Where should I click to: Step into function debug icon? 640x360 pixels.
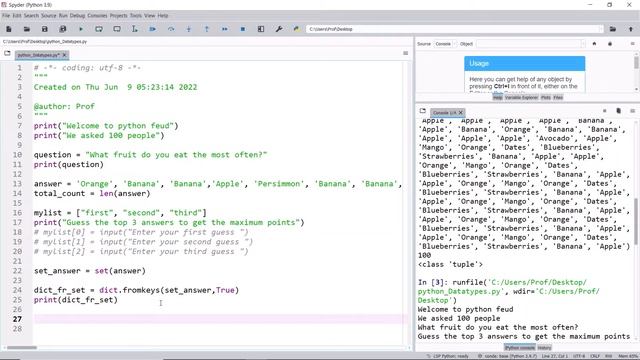pyautogui.click(x=189, y=29)
